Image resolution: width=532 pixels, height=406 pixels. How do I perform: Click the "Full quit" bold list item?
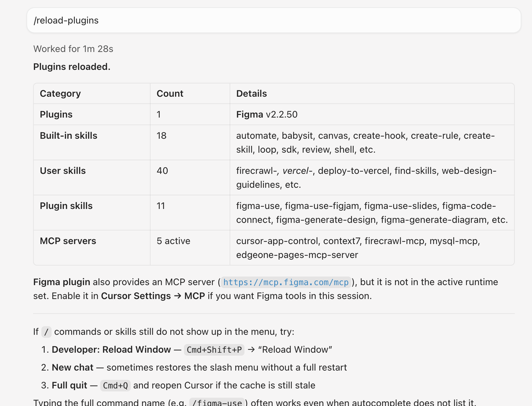69,385
